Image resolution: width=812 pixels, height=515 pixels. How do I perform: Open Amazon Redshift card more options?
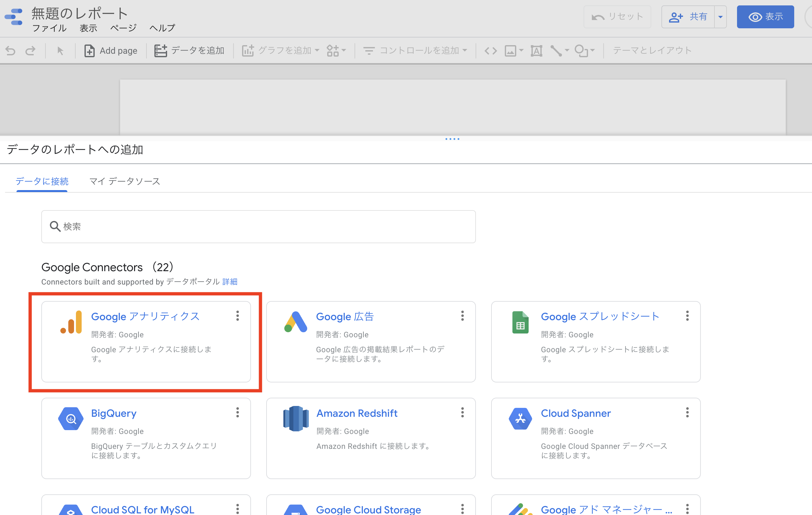coord(463,412)
